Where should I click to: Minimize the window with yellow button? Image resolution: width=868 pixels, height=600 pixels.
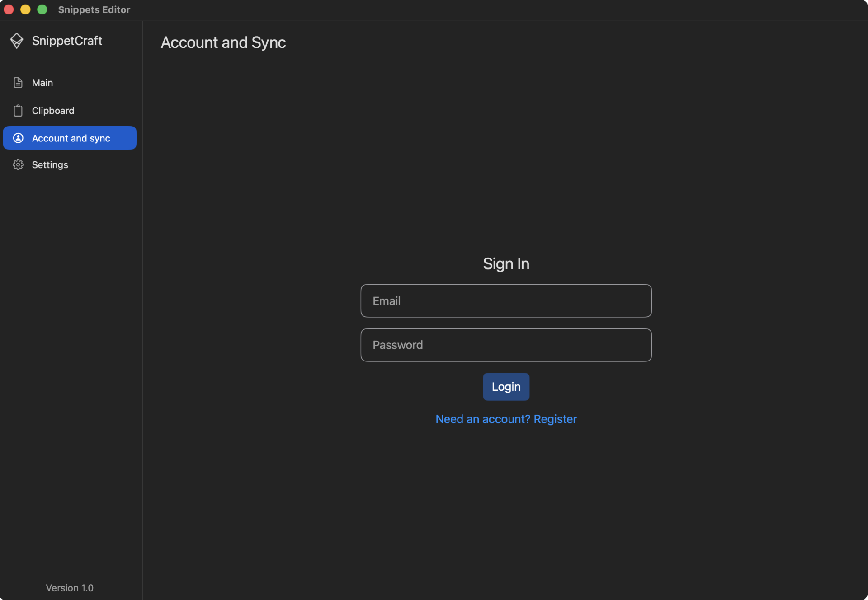(25, 9)
